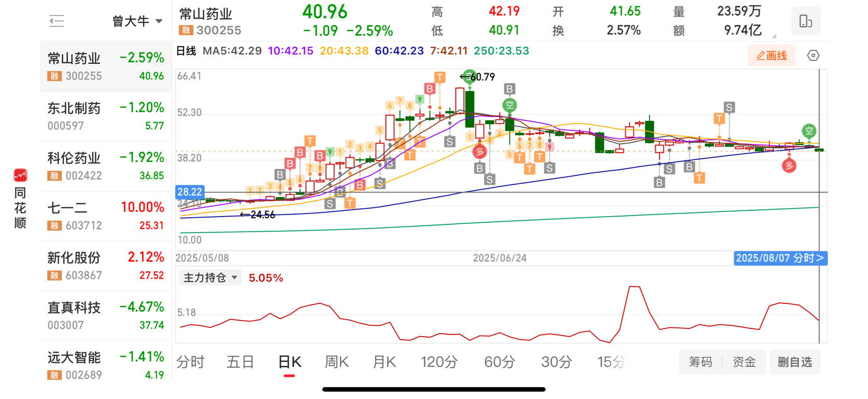Tap orange T marker at the price peak

pyautogui.click(x=440, y=78)
